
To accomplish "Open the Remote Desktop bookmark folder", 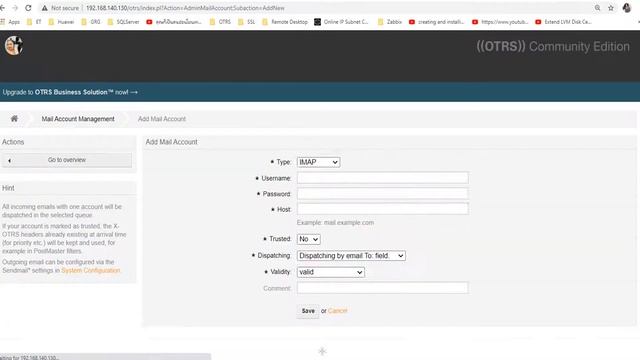I will [285, 22].
